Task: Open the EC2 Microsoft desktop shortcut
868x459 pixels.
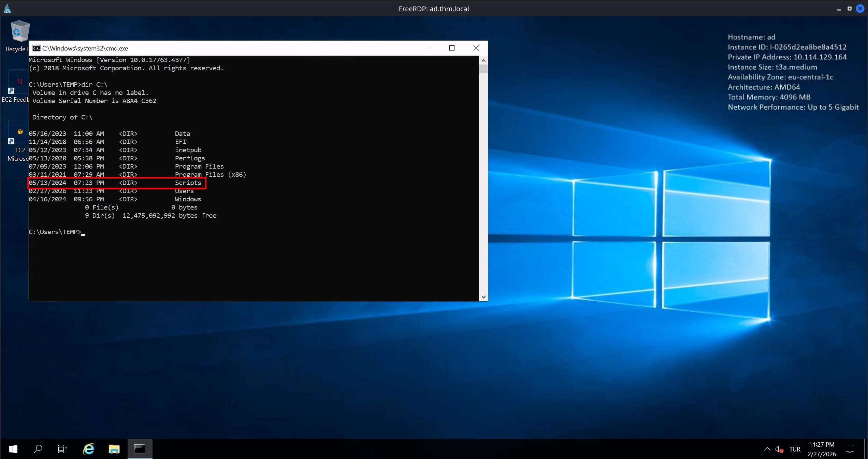Action: pos(19,134)
